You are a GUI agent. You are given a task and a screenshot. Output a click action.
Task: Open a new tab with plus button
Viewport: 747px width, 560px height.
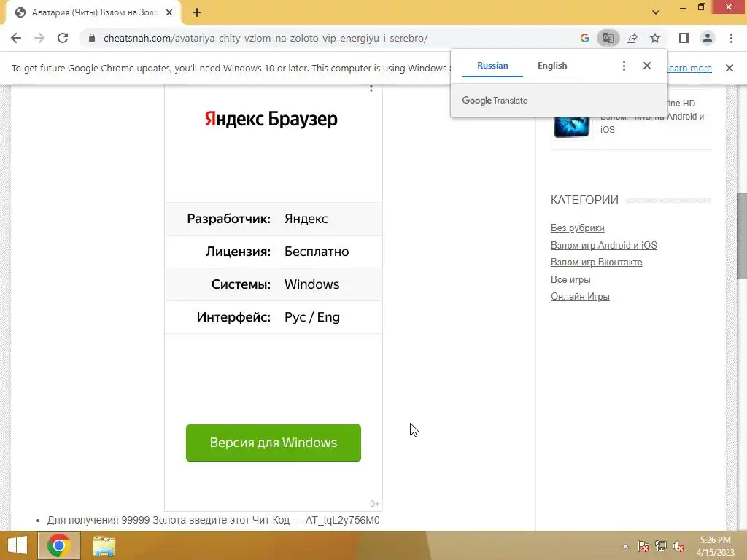coord(197,13)
